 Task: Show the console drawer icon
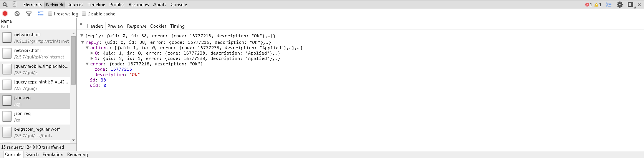609,5
